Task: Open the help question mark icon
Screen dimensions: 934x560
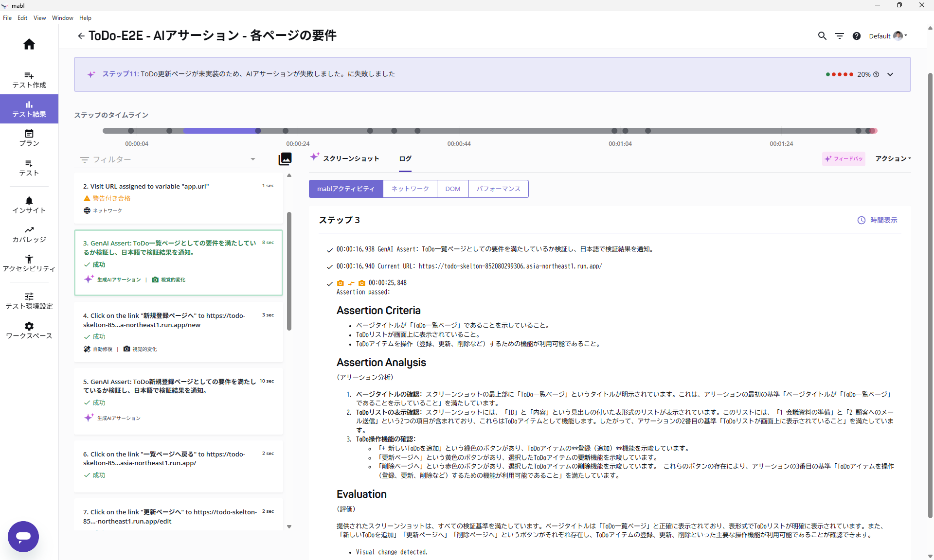Action: pyautogui.click(x=857, y=35)
